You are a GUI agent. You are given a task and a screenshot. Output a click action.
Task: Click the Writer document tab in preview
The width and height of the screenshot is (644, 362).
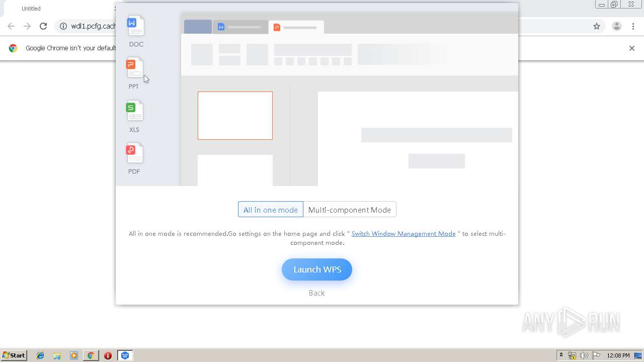(240, 27)
